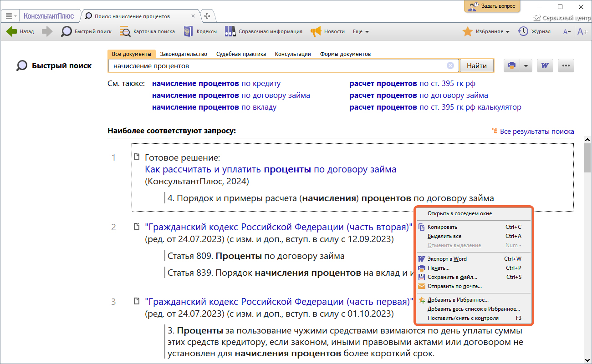The width and height of the screenshot is (592, 364).
Task: Choose Печать... in context menu
Action: (474, 268)
